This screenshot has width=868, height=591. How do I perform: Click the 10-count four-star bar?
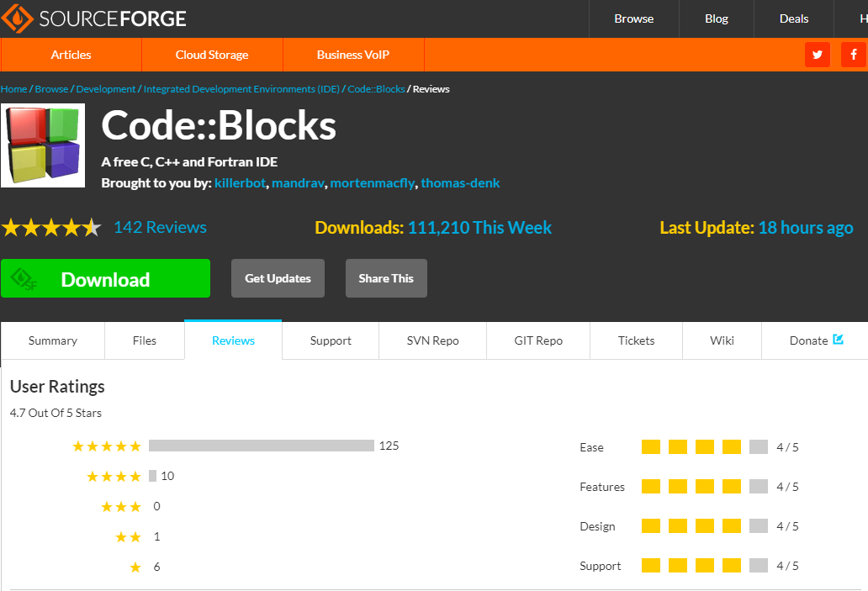pos(153,476)
